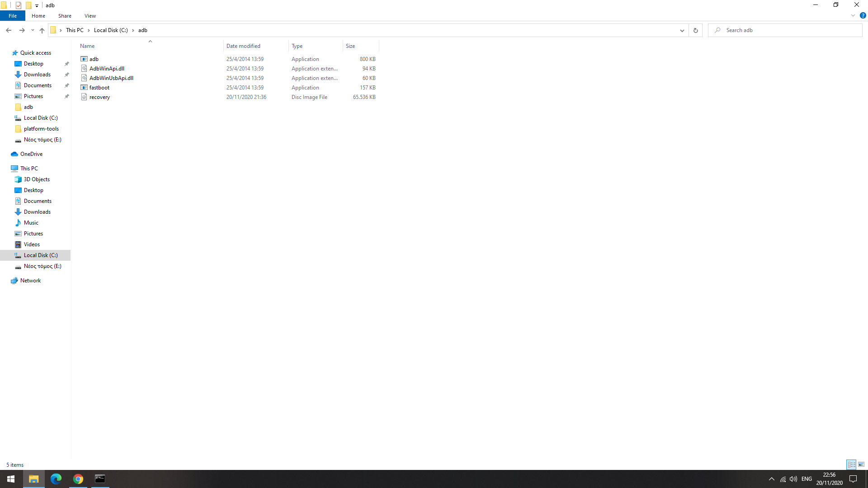Go back with the Back arrow
The image size is (868, 488).
pyautogui.click(x=9, y=30)
